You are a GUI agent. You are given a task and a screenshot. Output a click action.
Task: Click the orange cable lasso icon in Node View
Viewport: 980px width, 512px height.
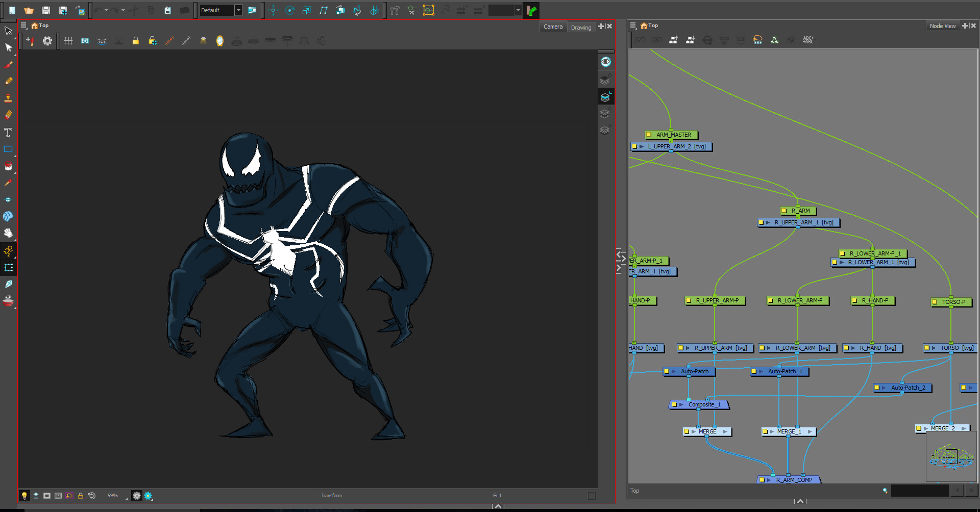[x=757, y=40]
